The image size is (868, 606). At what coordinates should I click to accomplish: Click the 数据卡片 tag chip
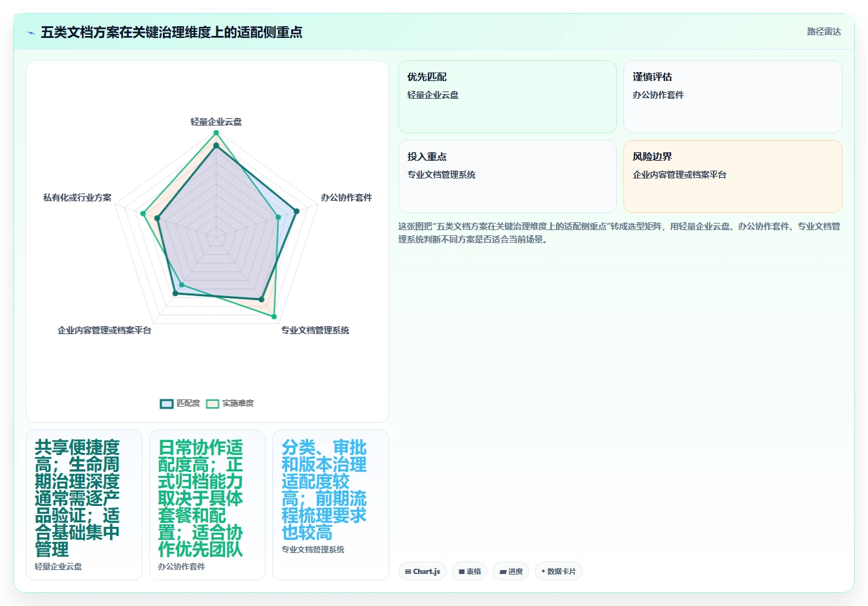coord(558,571)
